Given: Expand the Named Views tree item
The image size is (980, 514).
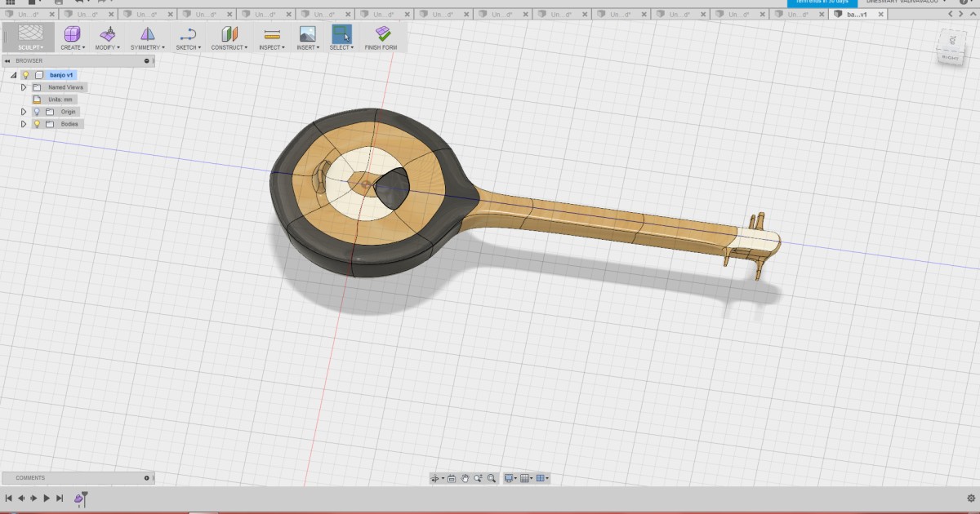Looking at the screenshot, I should [x=24, y=87].
